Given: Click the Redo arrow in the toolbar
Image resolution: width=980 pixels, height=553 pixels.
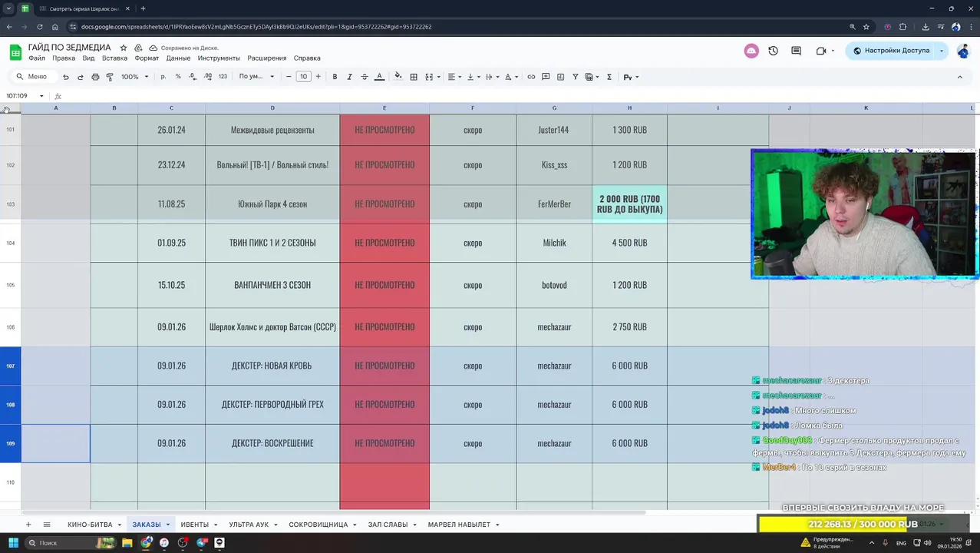Looking at the screenshot, I should tap(80, 77).
